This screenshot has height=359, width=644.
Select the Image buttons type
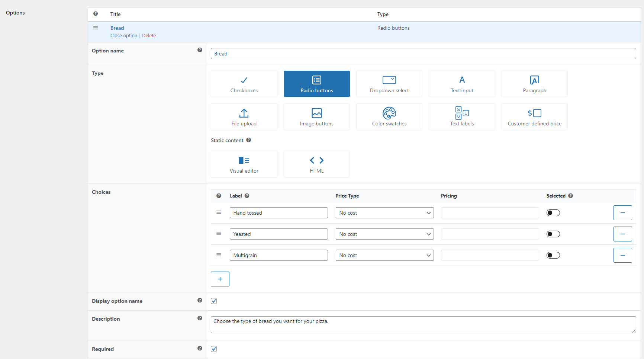316,117
